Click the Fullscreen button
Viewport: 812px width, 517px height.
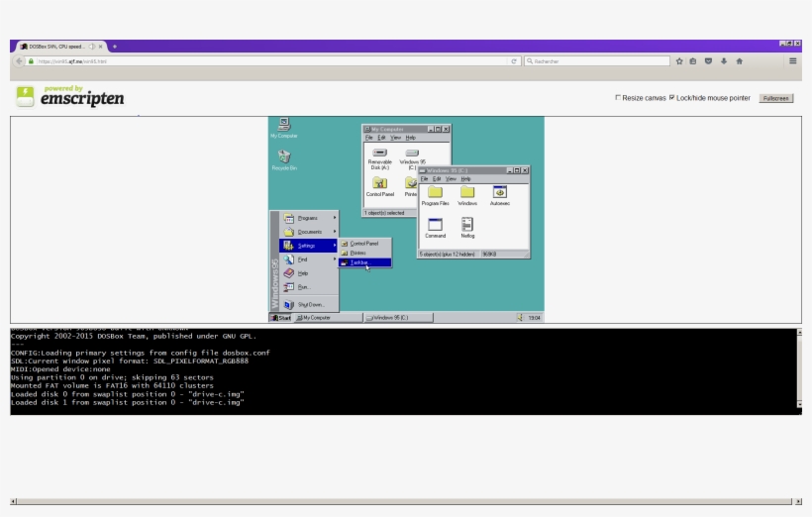coord(775,98)
